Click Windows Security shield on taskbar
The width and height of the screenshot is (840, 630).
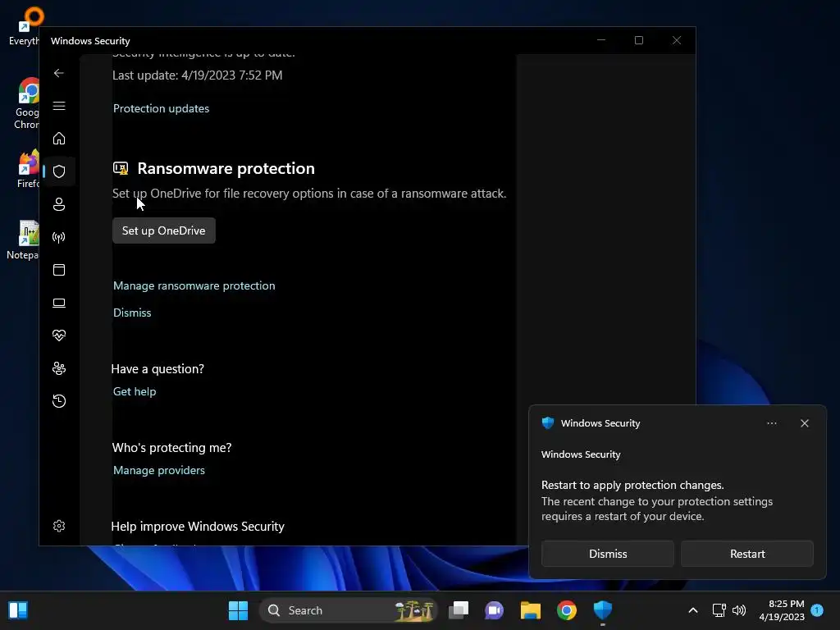click(x=603, y=610)
